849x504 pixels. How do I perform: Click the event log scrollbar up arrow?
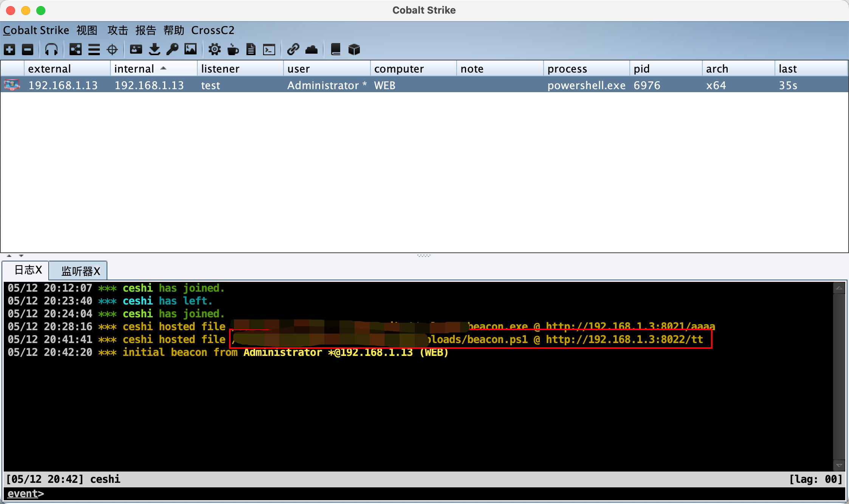[839, 288]
